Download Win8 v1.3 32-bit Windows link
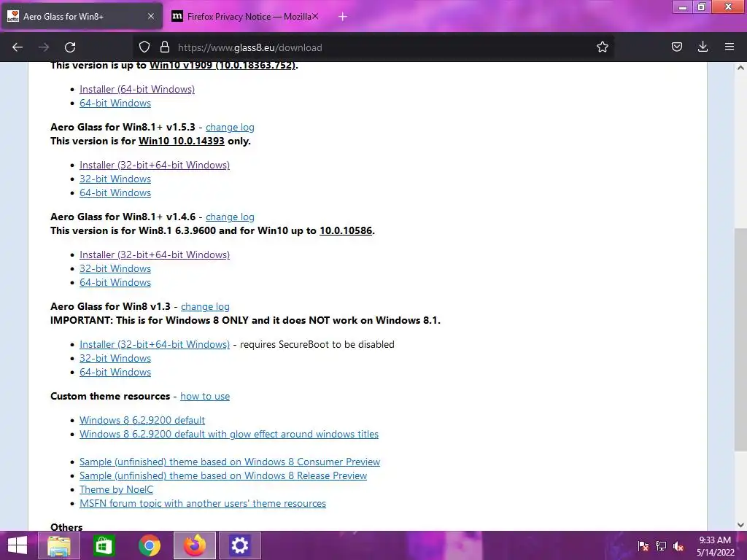Image resolution: width=747 pixels, height=560 pixels. pos(115,357)
